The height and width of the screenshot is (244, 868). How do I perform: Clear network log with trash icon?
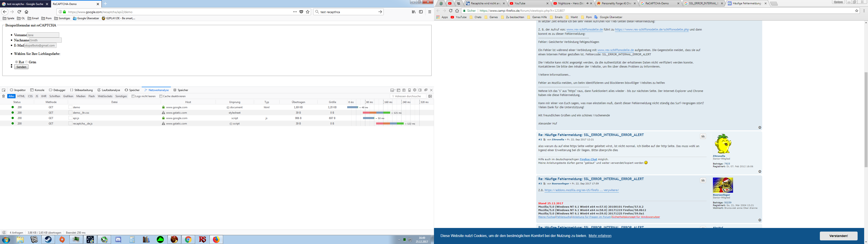point(4,96)
